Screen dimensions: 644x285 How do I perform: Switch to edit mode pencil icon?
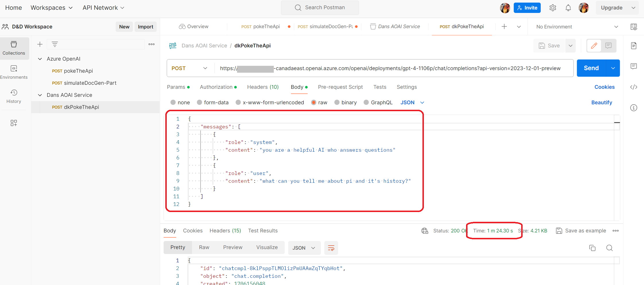[594, 46]
